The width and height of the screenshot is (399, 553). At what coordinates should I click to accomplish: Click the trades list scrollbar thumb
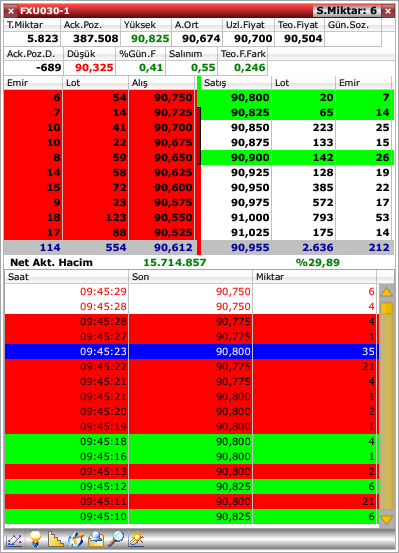point(387,309)
